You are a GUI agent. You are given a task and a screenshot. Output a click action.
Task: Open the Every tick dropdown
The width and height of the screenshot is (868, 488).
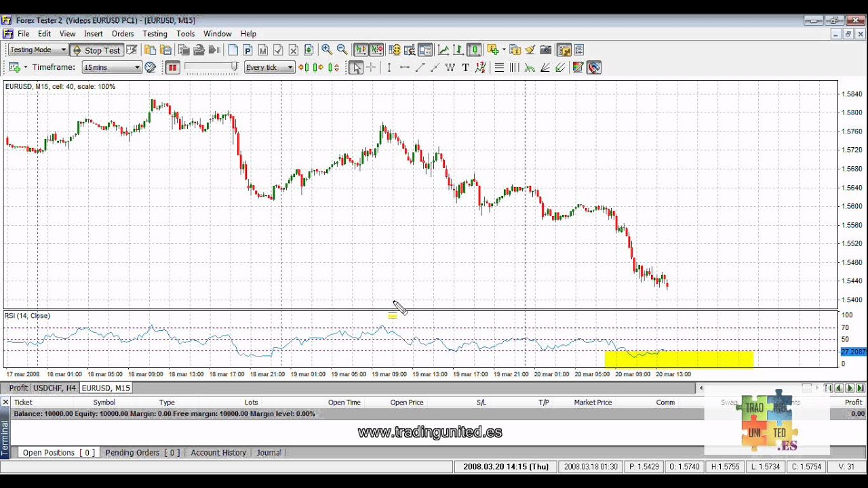point(269,67)
